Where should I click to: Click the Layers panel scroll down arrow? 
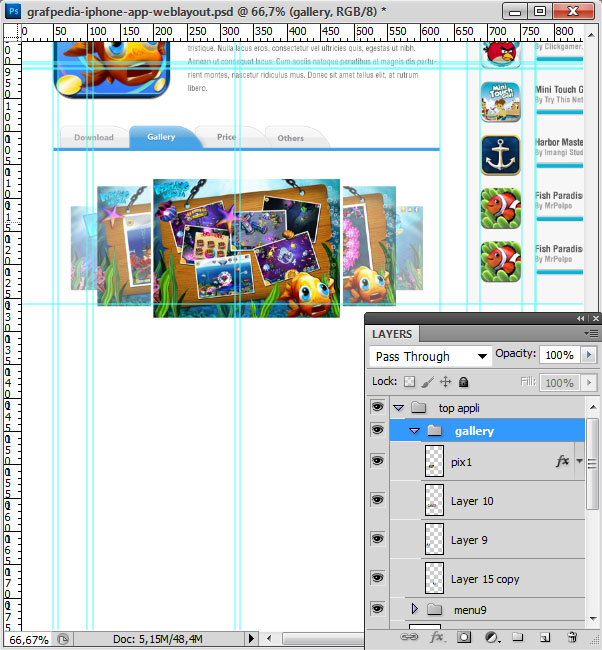click(x=592, y=618)
